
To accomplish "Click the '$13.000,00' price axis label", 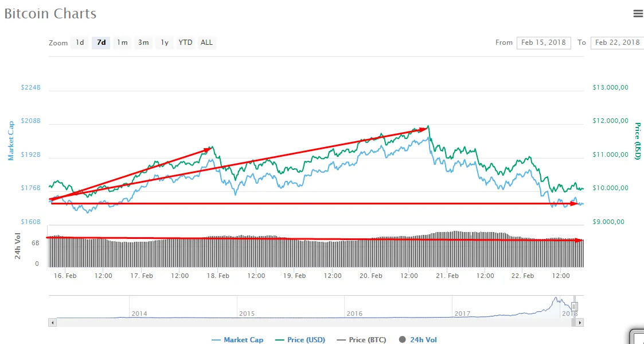I will coord(610,87).
